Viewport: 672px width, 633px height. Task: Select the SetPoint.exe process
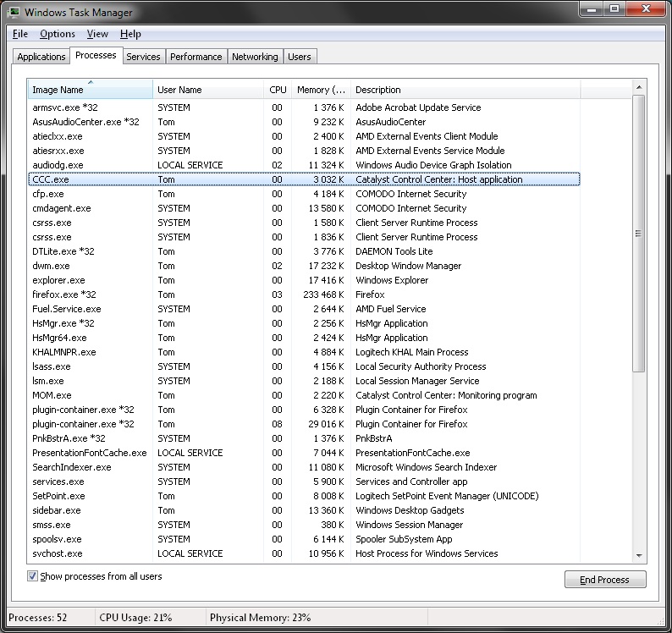point(304,496)
